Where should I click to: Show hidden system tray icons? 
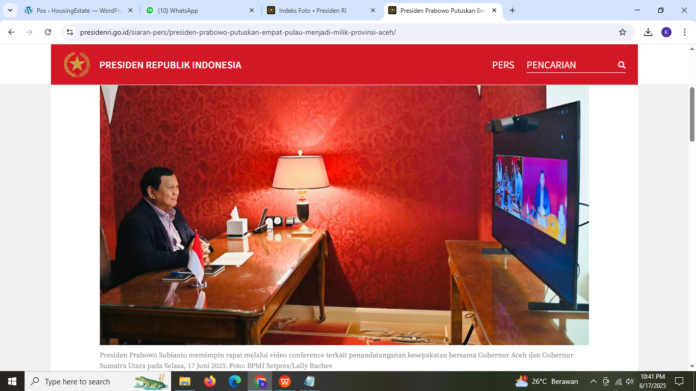593,381
